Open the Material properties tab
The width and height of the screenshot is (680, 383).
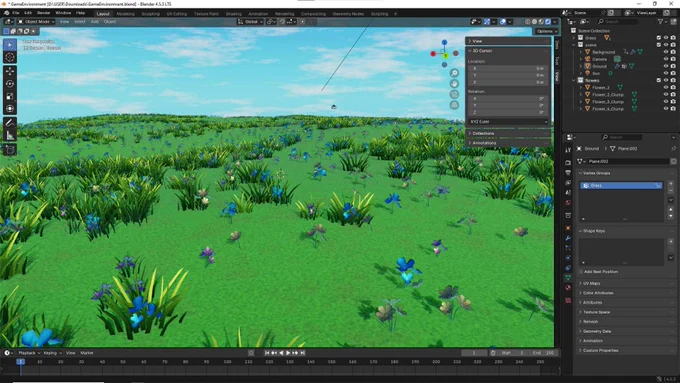[x=568, y=288]
